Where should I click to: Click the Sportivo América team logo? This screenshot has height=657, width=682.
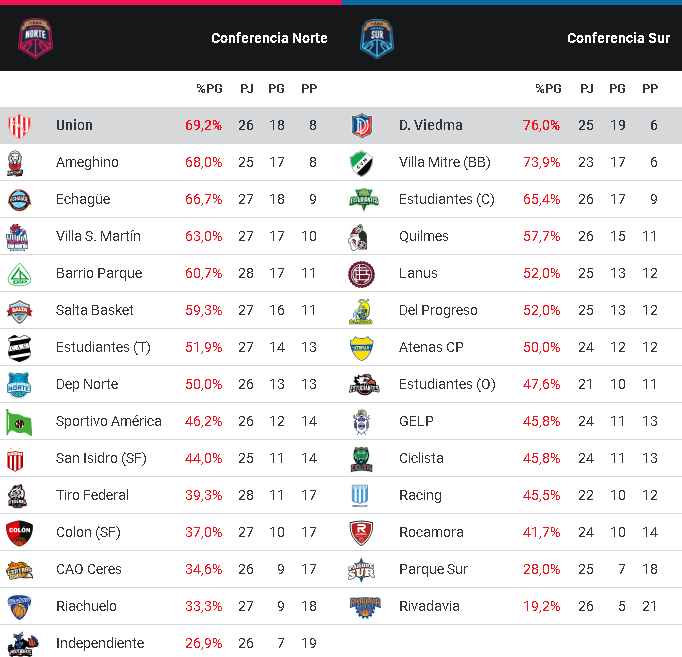[19, 421]
